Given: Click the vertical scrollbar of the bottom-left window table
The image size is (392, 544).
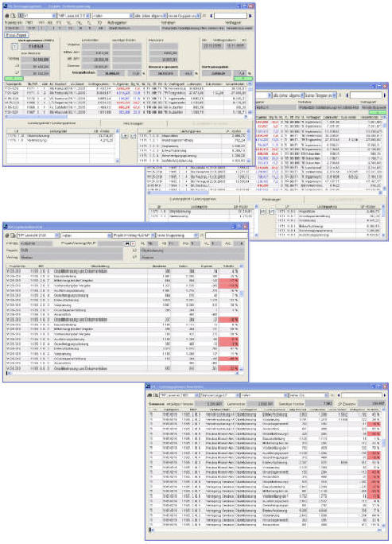Looking at the screenshot, I should coord(242,317).
